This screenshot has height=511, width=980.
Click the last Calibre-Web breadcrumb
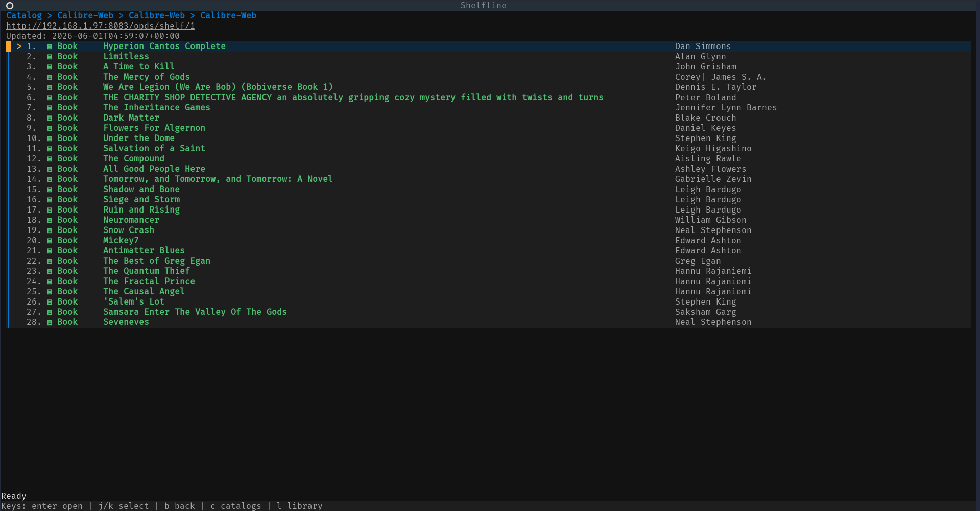point(228,15)
